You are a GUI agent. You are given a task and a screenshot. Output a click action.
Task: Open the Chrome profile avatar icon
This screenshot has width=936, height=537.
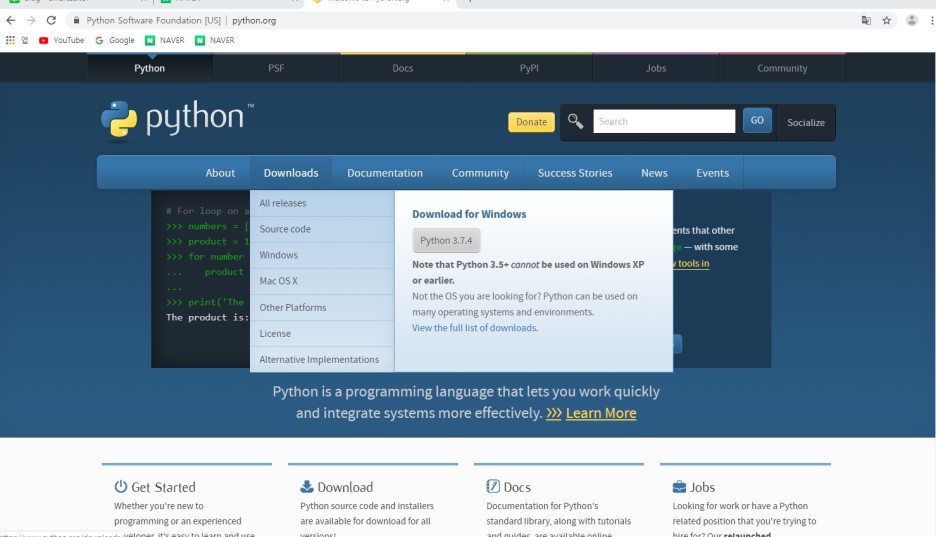point(912,20)
